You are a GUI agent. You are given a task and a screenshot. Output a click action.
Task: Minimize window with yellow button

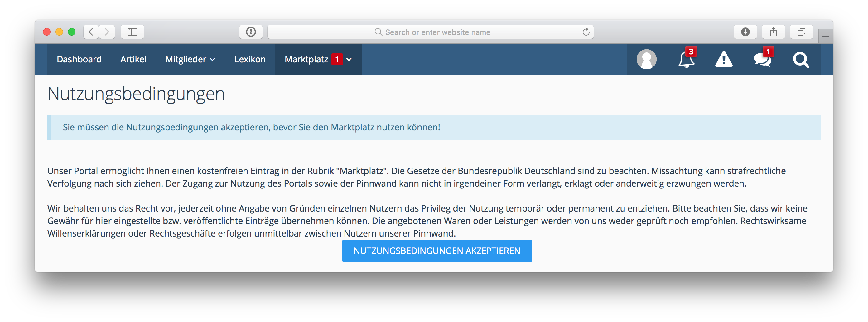(59, 32)
